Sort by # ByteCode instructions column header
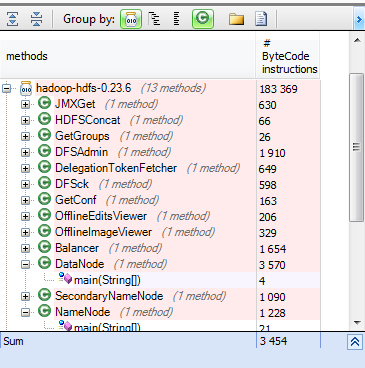This screenshot has width=365, height=368. point(288,56)
